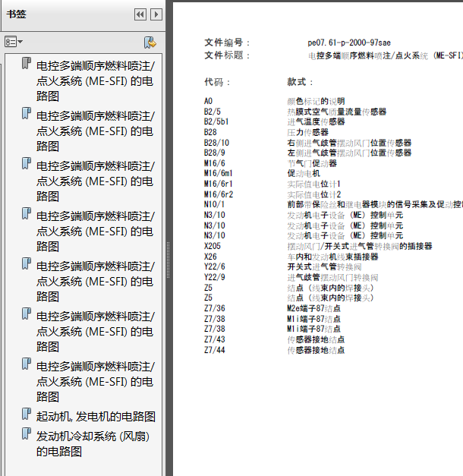Open the first 电控多端顺序燃料喷注 bookmark
Screen dimensions: 463x476
click(96, 81)
